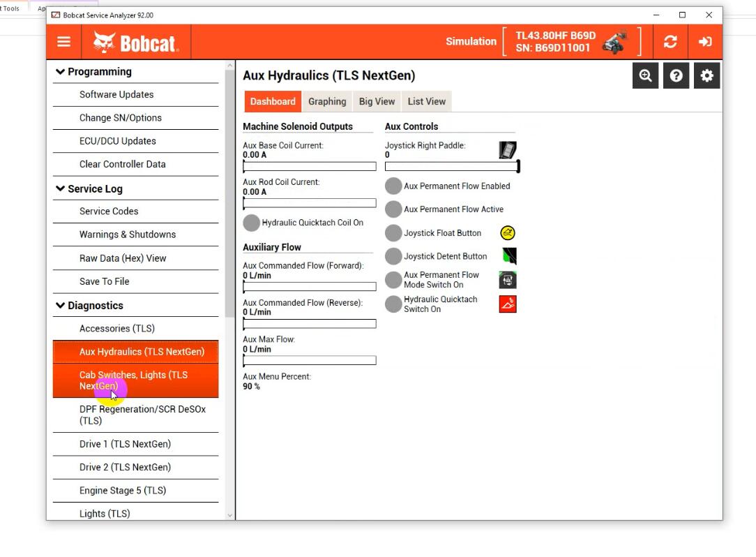
Task: Click the Joystick Right Paddle icon
Action: click(508, 149)
